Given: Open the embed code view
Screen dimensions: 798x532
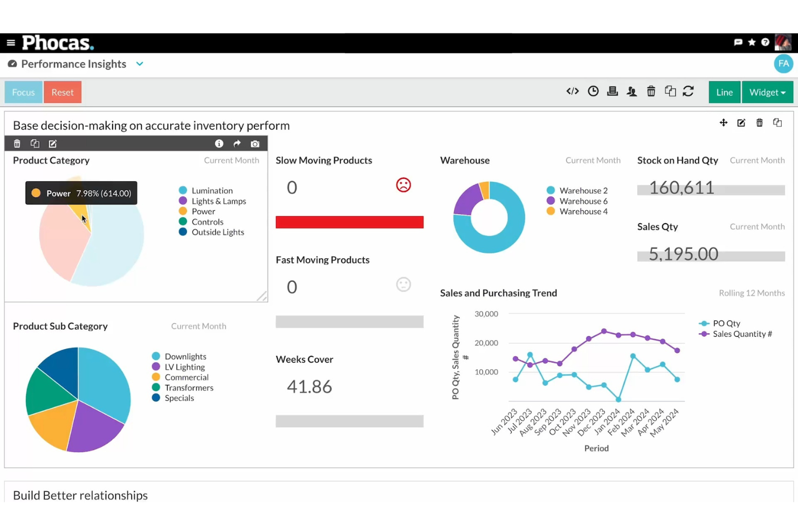Looking at the screenshot, I should 572,91.
